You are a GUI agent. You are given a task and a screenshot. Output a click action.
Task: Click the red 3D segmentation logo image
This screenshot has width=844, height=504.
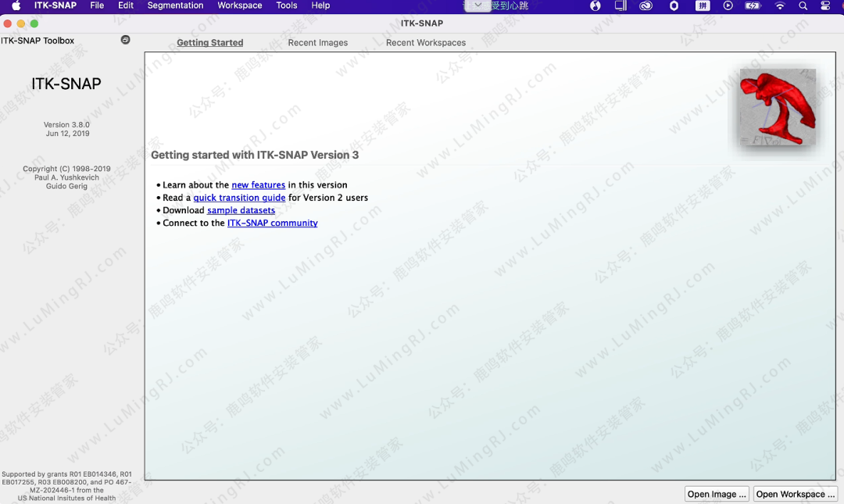tap(778, 107)
